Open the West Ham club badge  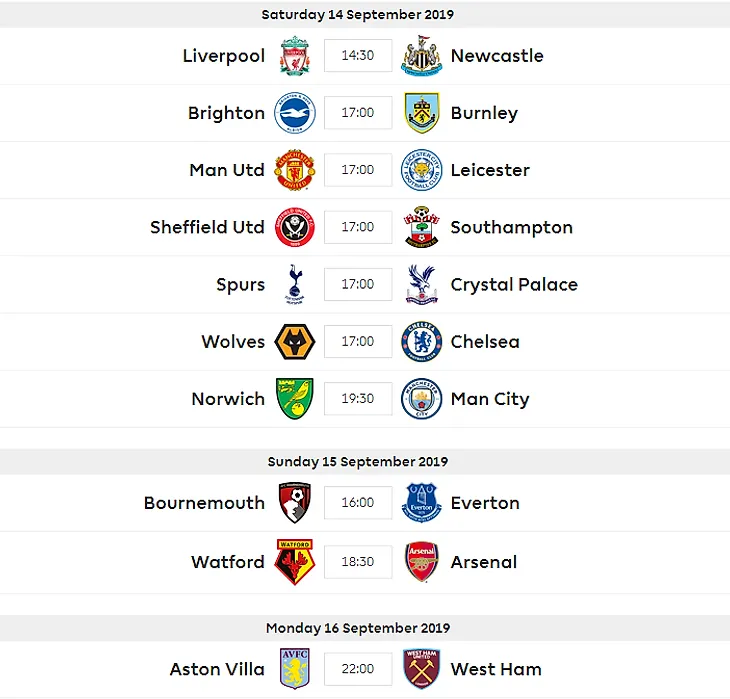tap(421, 669)
